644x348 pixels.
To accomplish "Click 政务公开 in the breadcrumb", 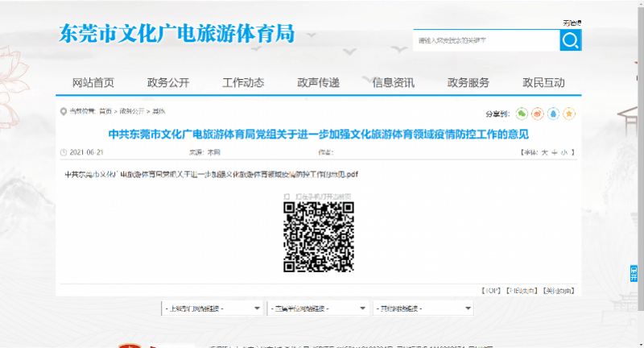I will click(132, 111).
